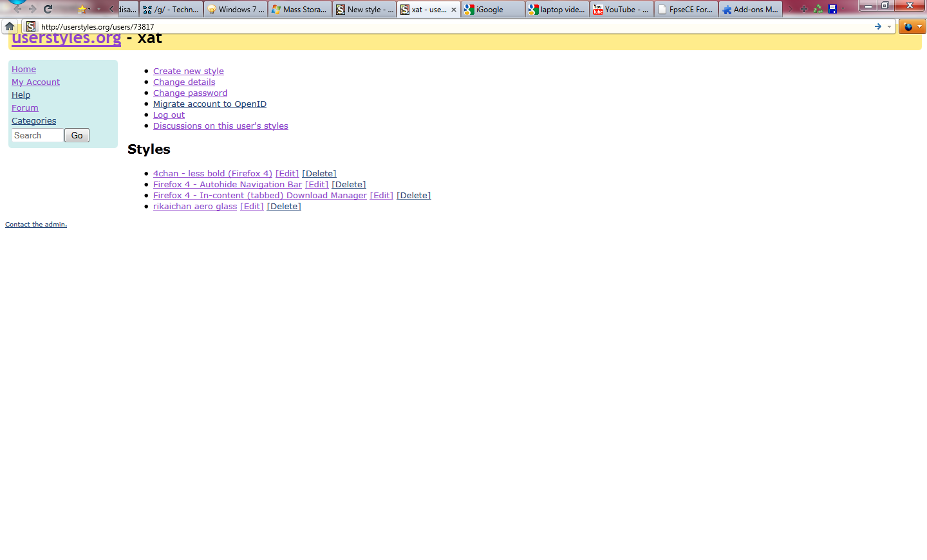Click 'Change password' link
The height and width of the screenshot is (560, 927).
click(190, 93)
